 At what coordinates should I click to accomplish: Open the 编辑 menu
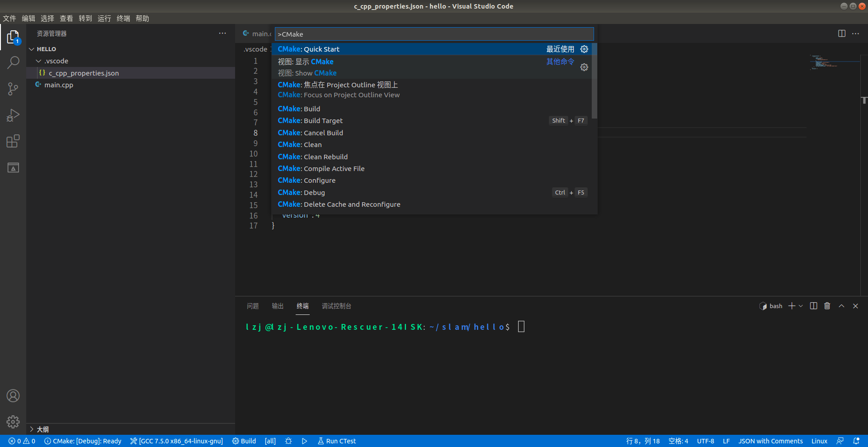point(28,18)
